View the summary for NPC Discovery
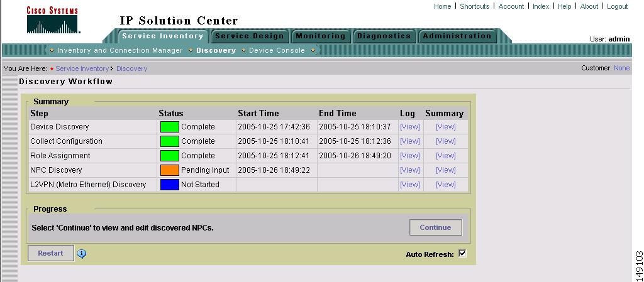This screenshot has width=644, height=282. (446, 170)
